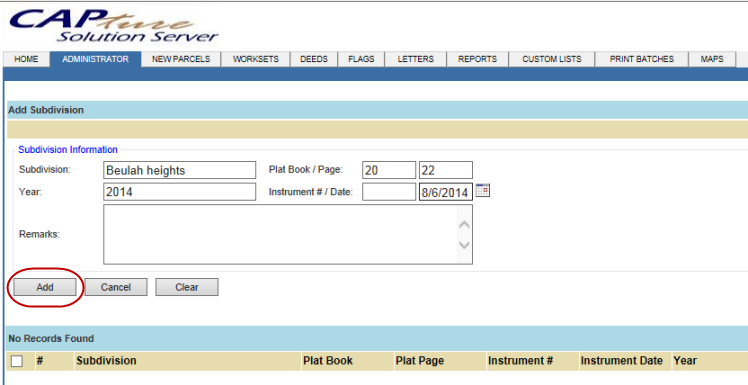Select the Plat Page field containing 22
The width and height of the screenshot is (748, 385).
pos(446,170)
